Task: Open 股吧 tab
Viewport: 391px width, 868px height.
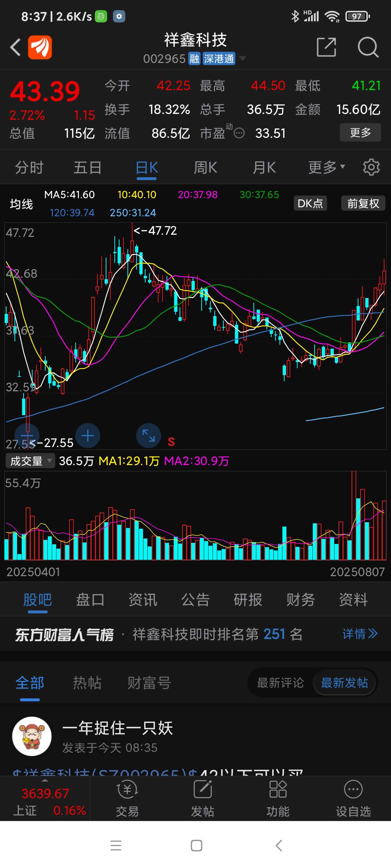Action: click(x=38, y=600)
